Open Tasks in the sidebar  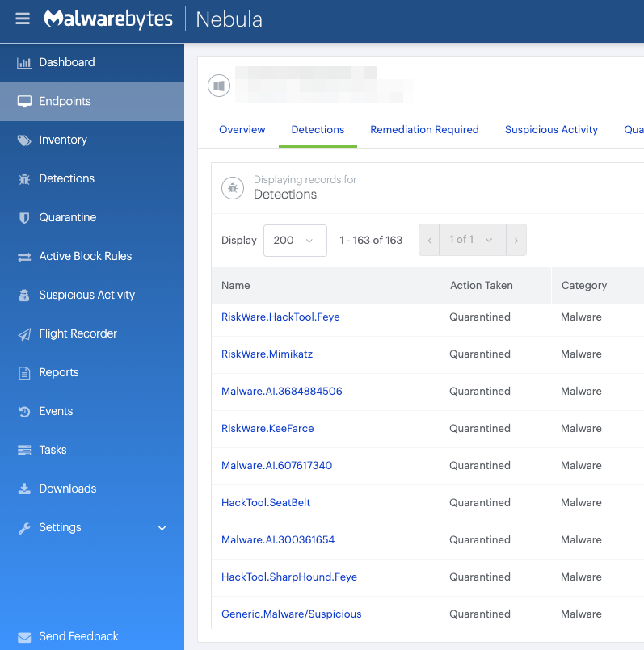tap(92, 451)
